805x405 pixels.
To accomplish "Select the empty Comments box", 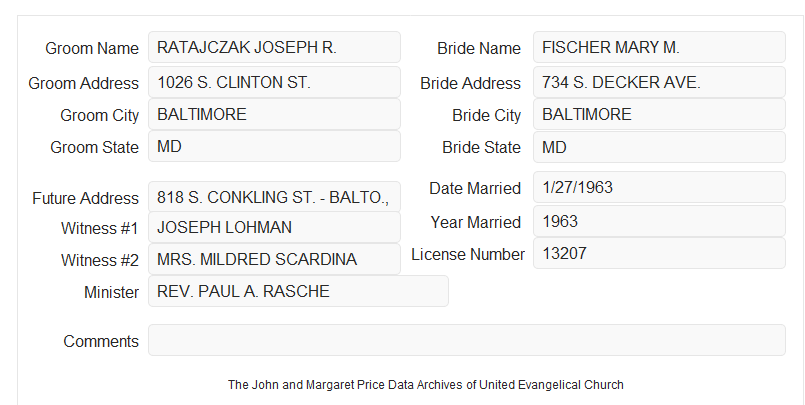I will click(x=467, y=340).
